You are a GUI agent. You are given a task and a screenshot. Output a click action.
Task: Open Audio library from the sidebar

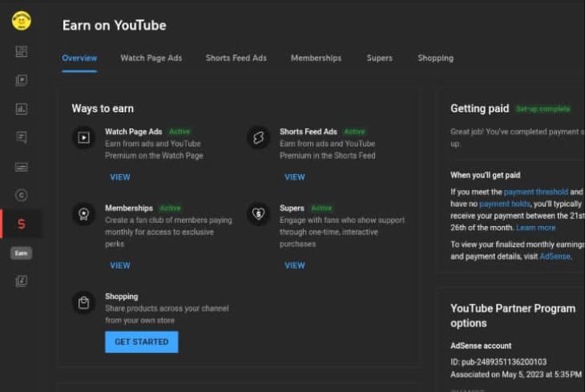click(x=22, y=281)
